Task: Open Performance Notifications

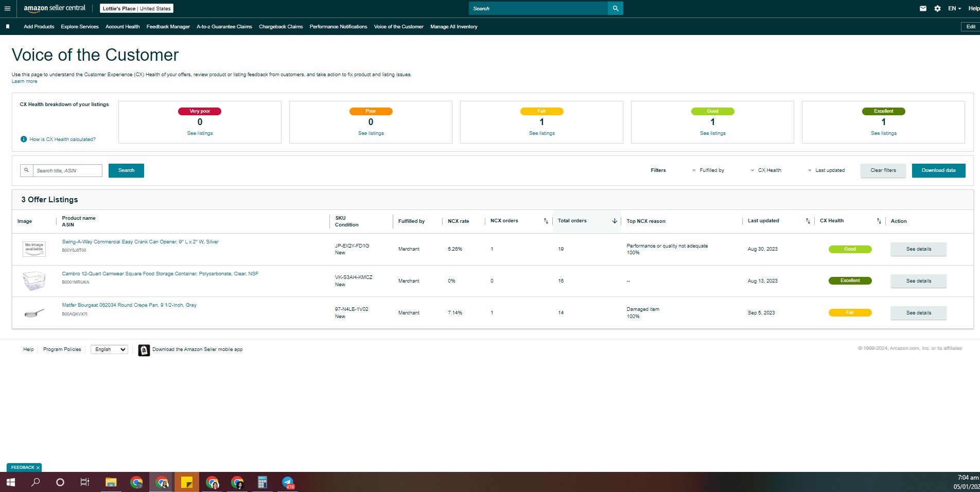Action: coord(339,27)
